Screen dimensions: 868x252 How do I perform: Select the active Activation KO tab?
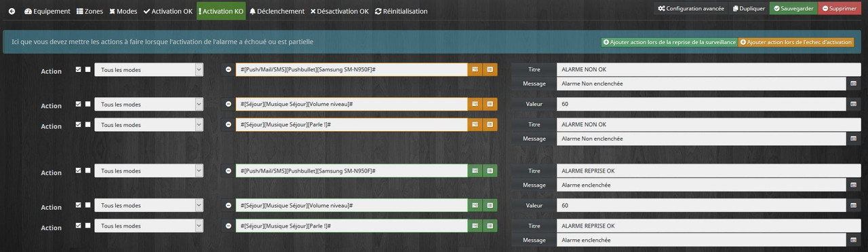pyautogui.click(x=221, y=11)
